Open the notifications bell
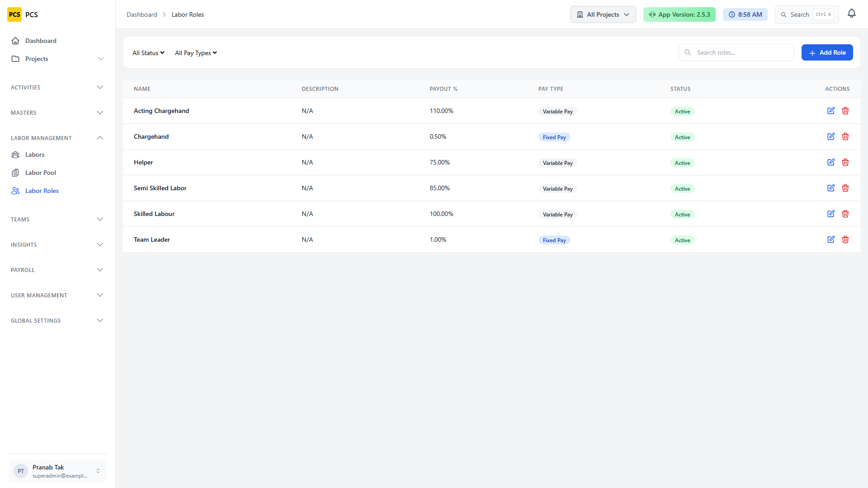 click(852, 14)
